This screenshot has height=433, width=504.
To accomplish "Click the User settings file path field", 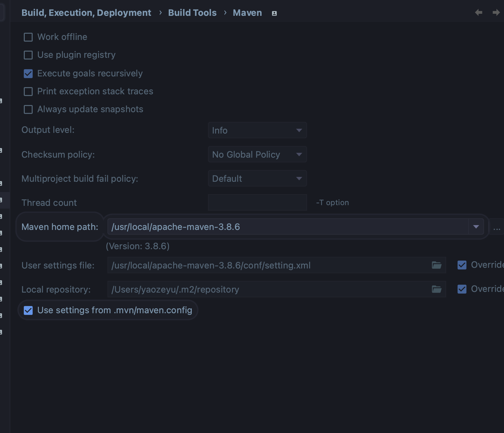I will coord(277,265).
